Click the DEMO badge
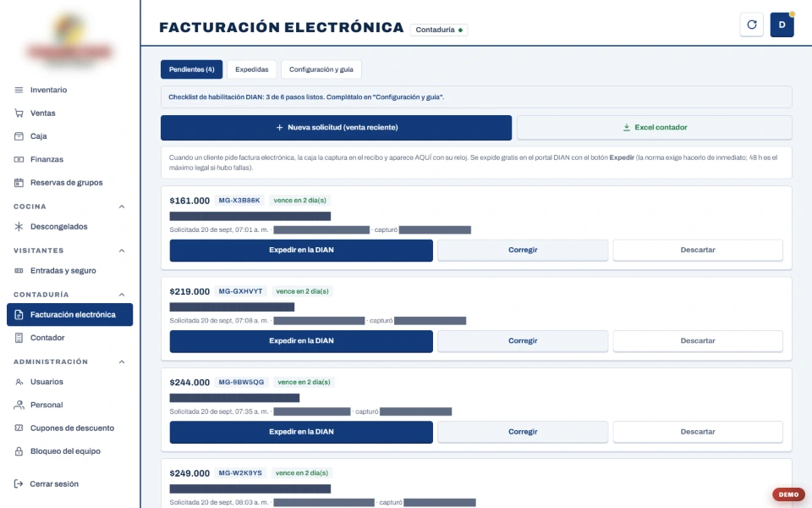 (x=788, y=494)
